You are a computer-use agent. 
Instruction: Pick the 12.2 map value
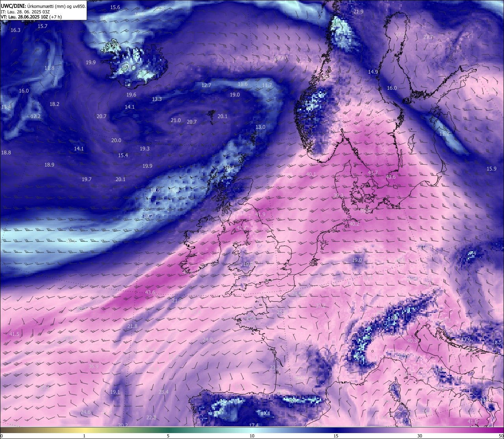coord(35,116)
